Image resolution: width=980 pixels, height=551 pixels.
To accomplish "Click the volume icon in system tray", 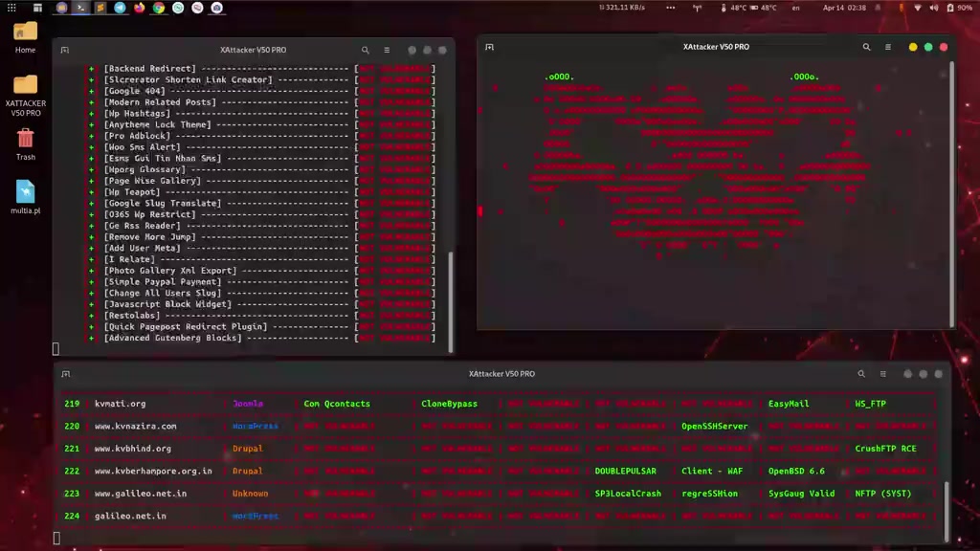I will (x=934, y=8).
